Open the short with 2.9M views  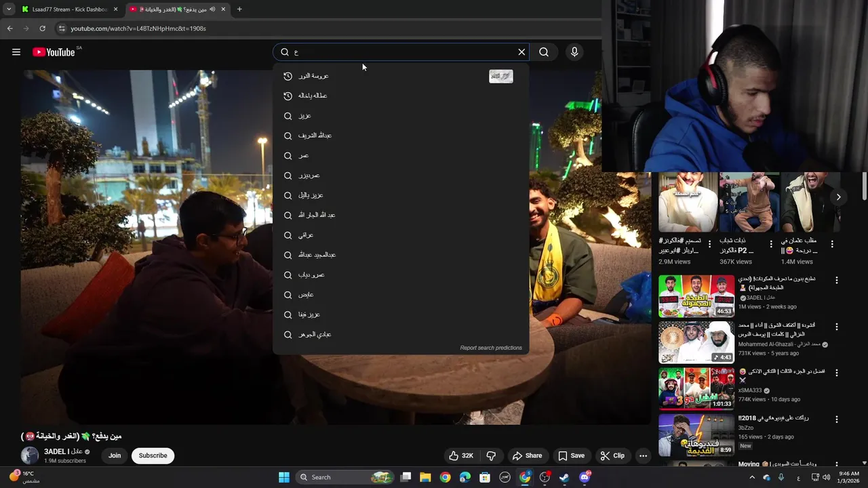click(687, 202)
